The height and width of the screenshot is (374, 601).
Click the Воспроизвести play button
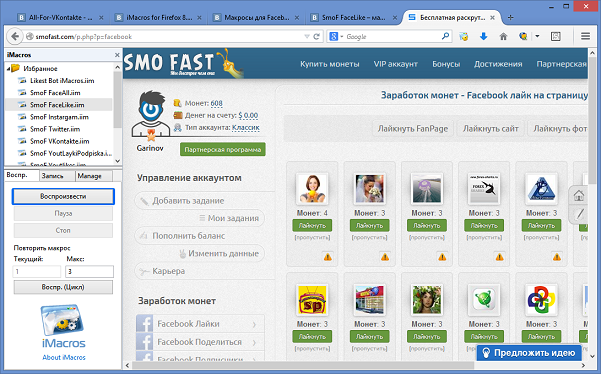(63, 196)
